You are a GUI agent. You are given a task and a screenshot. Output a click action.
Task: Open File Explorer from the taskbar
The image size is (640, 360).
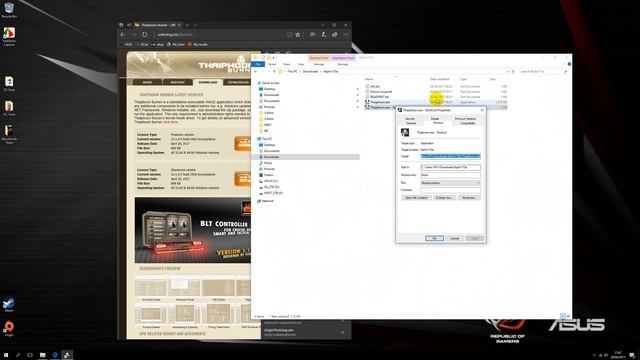[x=42, y=355]
